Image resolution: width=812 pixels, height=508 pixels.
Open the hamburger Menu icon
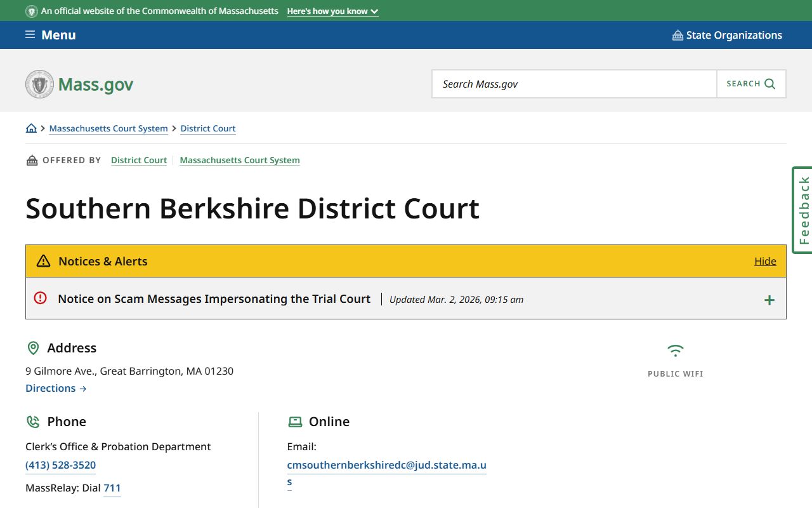(30, 35)
